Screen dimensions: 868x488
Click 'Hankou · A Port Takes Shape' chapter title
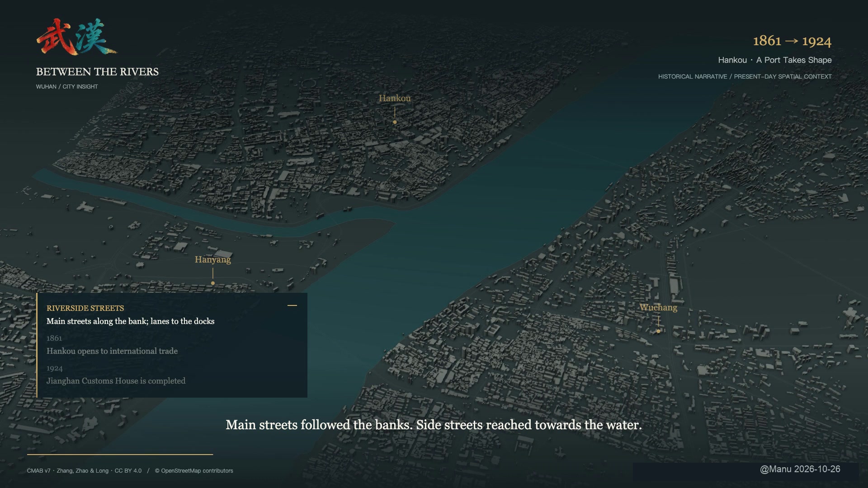coord(775,60)
